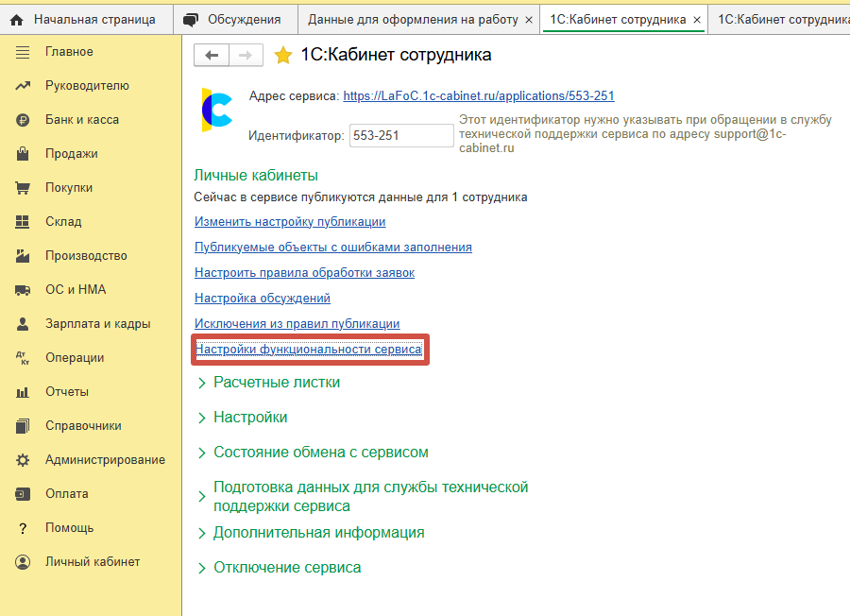The image size is (850, 616).
Task: Click the Зарплата и кадры person icon
Action: pos(23,324)
